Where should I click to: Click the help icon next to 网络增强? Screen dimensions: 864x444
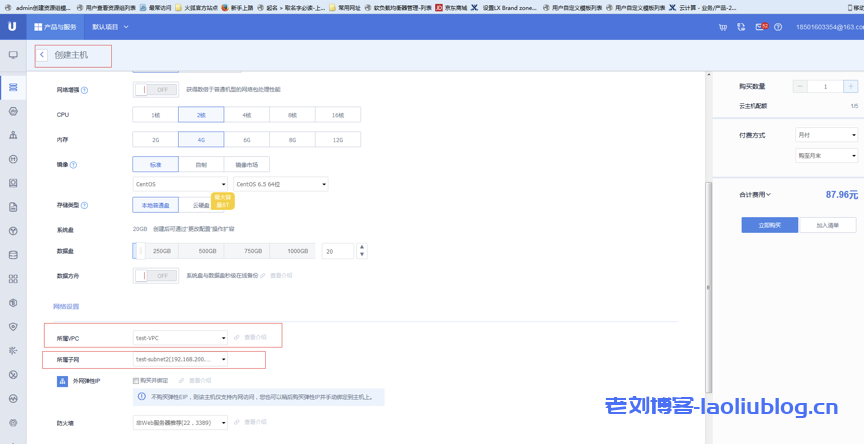click(x=84, y=90)
